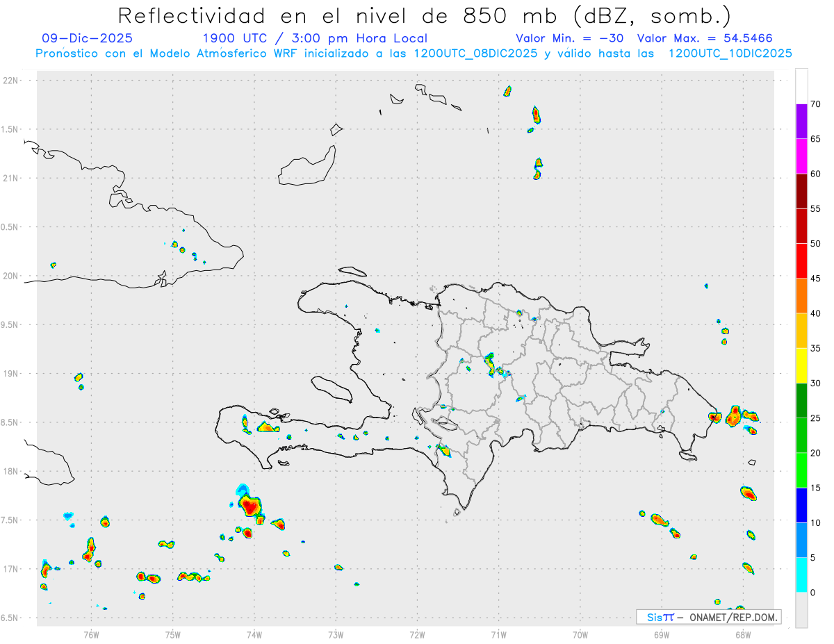Click the date '09-Dic-2025'
The width and height of the screenshot is (834, 644).
(x=87, y=39)
